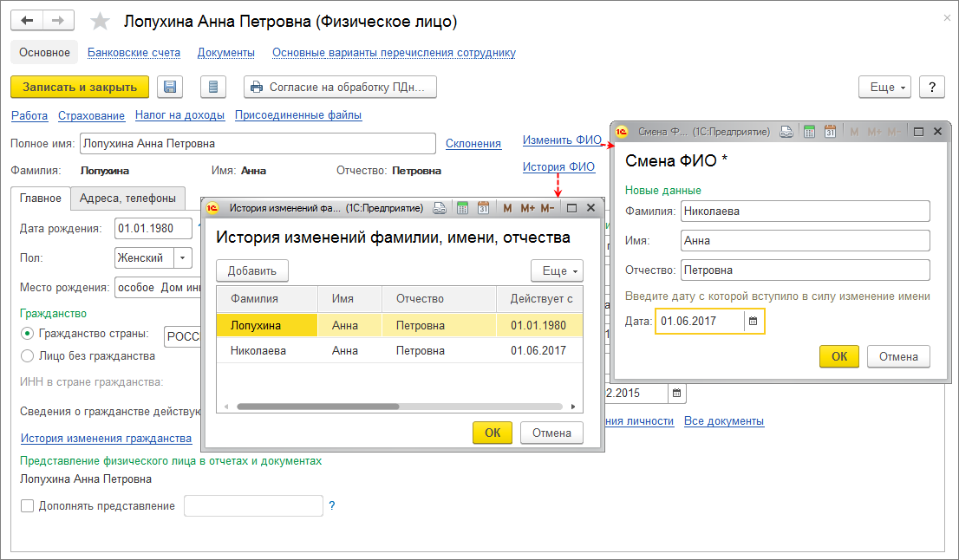Click the question mark help button
The width and height of the screenshot is (959, 560).
tap(931, 88)
